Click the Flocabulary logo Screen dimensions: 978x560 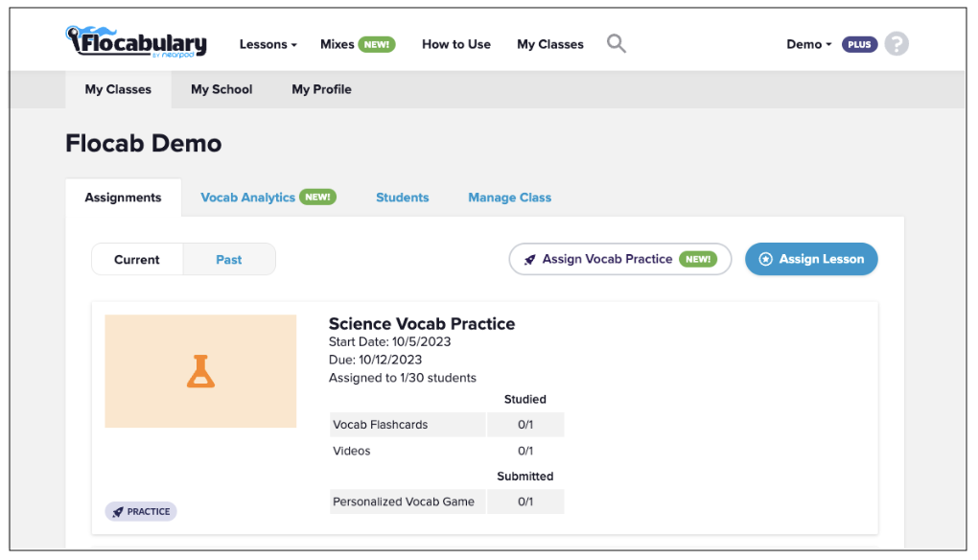click(x=136, y=42)
